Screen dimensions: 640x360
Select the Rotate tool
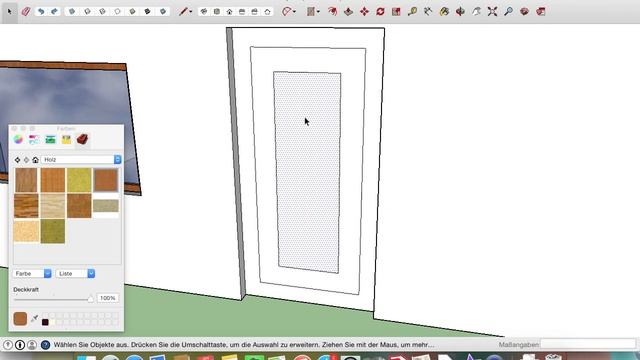(380, 11)
